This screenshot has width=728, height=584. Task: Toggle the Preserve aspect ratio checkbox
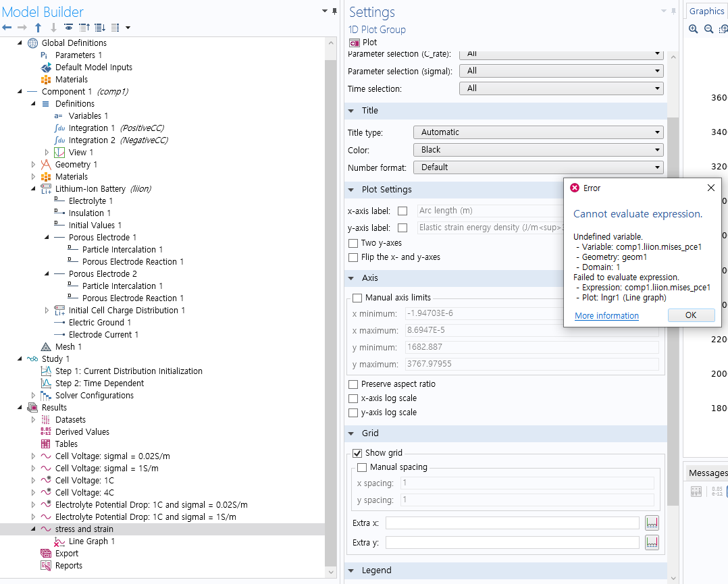(x=353, y=384)
